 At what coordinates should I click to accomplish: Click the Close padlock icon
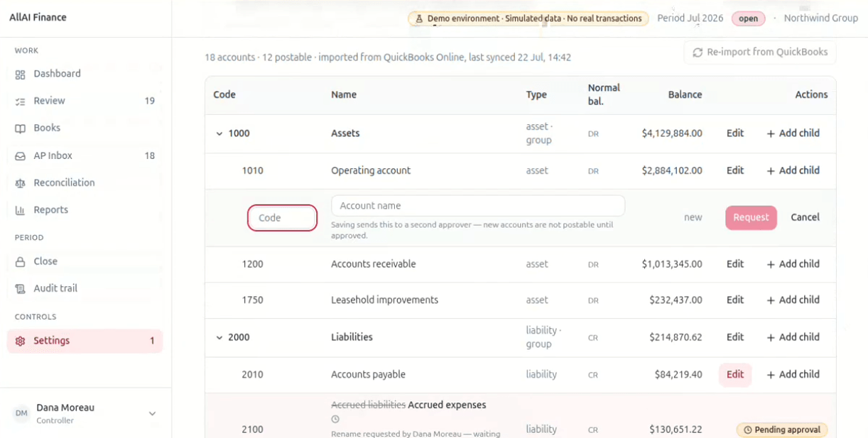point(20,262)
